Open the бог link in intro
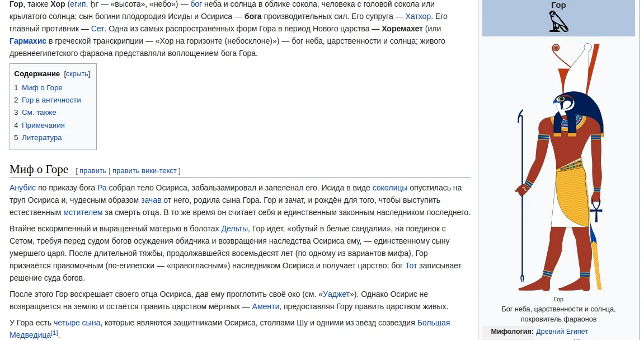The width and height of the screenshot is (644, 340). [x=196, y=4]
